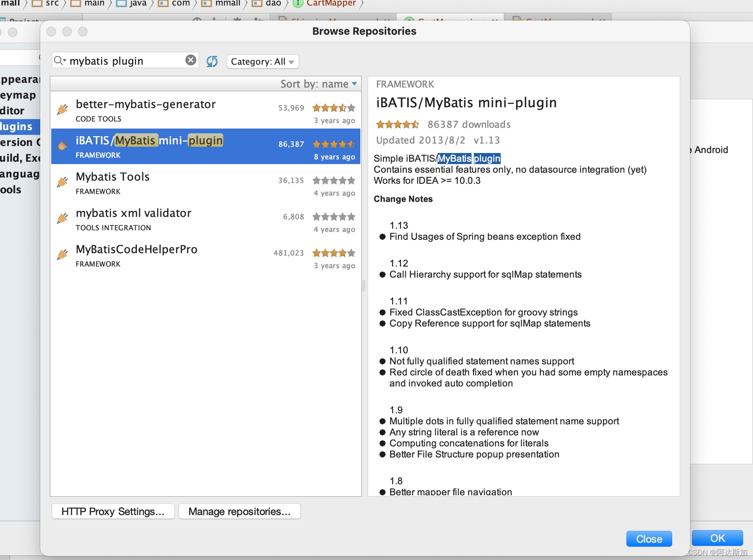Click star rating in selected iBATIS row
This screenshot has height=560, width=753.
pyautogui.click(x=334, y=144)
